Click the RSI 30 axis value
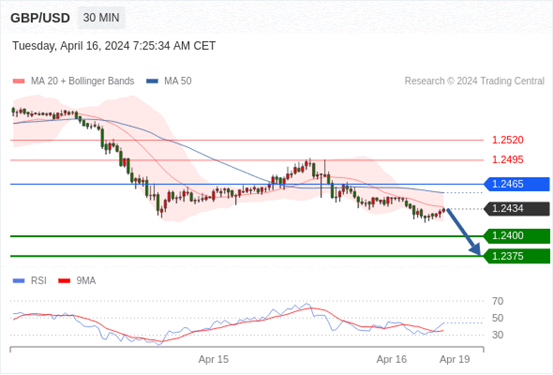Image resolution: width=553 pixels, height=375 pixels. tap(498, 335)
